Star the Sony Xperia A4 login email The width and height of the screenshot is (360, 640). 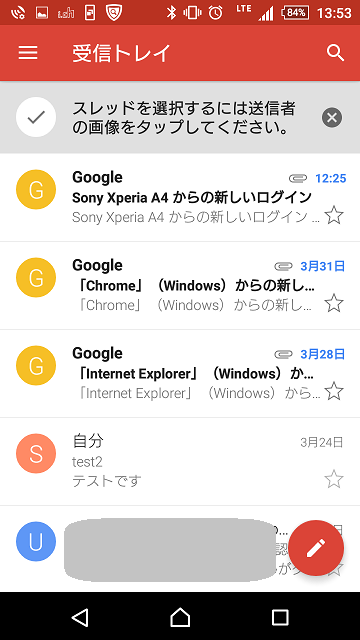coord(334,215)
